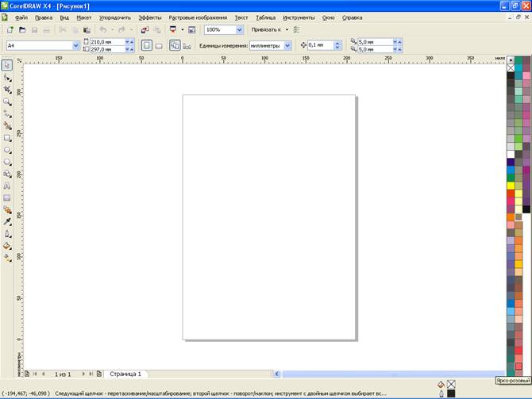Viewport: 532px width, 399px height.
Task: Toggle apply layout to all pages
Action: tap(175, 45)
